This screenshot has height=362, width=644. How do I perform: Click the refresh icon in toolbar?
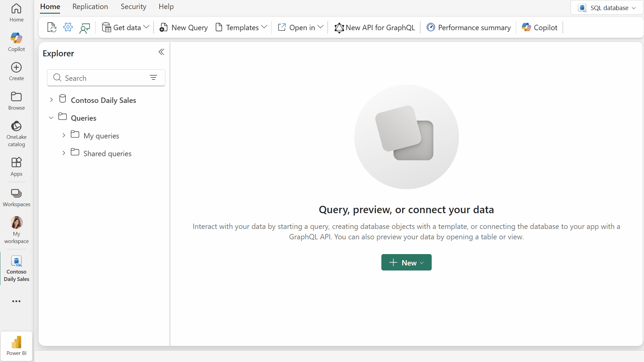click(52, 27)
